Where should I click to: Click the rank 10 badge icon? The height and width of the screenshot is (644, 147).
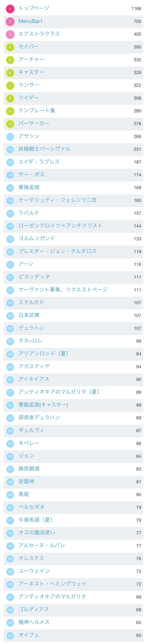pyautogui.click(x=10, y=124)
